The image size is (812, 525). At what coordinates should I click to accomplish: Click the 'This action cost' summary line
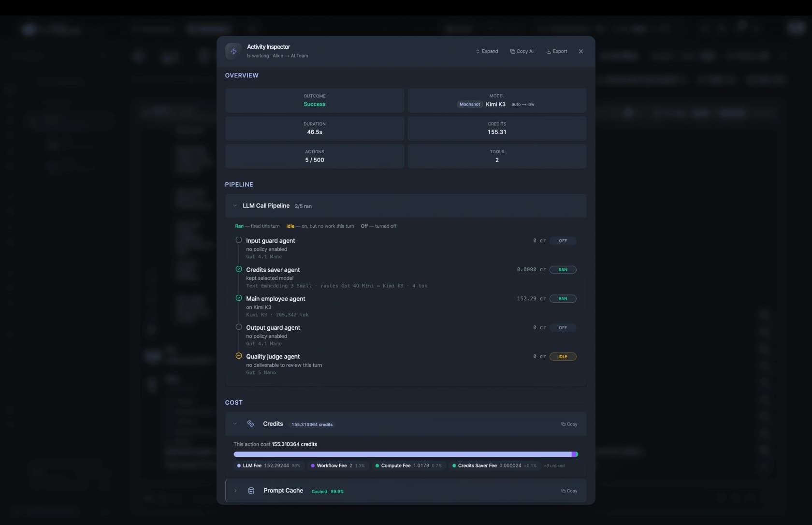coord(275,444)
